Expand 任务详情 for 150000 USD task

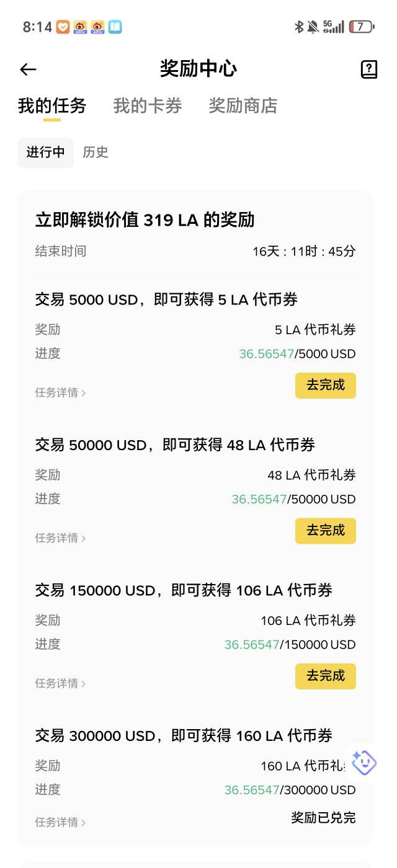coord(60,683)
